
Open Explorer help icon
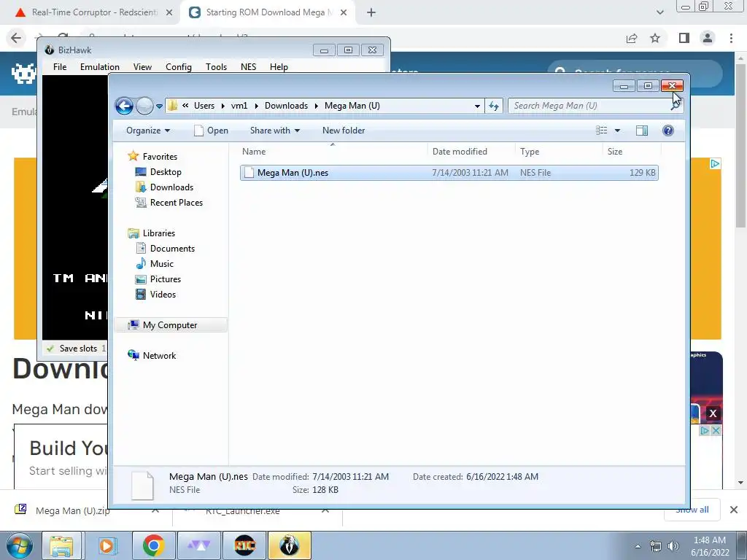(x=668, y=131)
